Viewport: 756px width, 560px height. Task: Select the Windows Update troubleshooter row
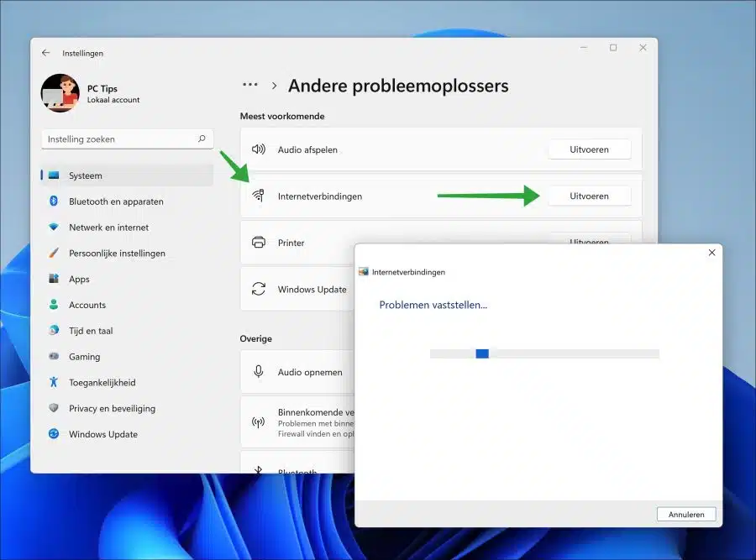(x=297, y=289)
